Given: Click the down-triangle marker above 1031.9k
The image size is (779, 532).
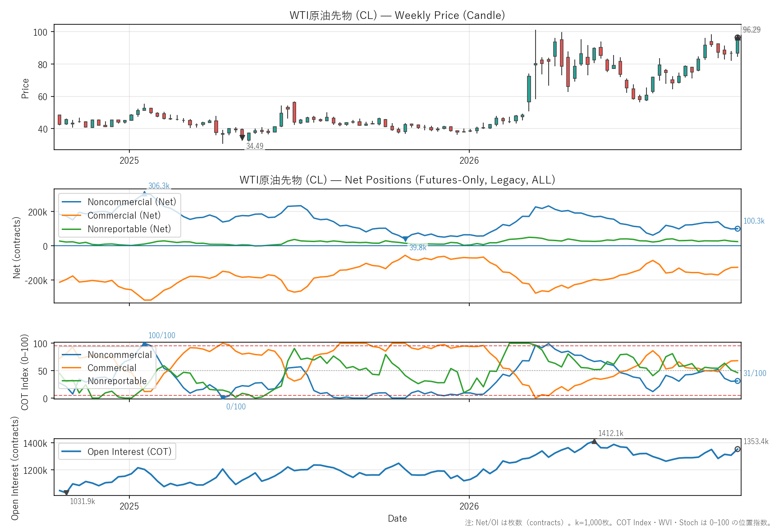Looking at the screenshot, I should pos(66,492).
